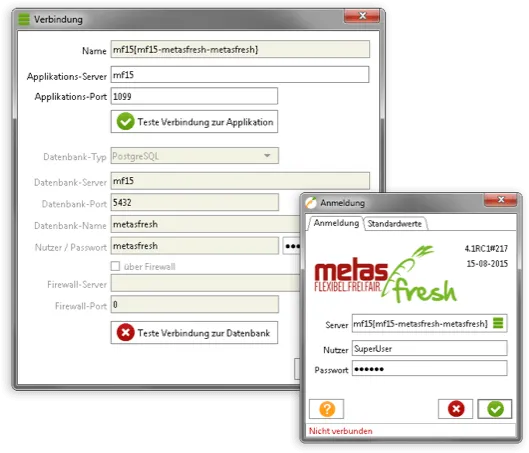Switch to the Standardwerte tab
The width and height of the screenshot is (529, 453).
pyautogui.click(x=395, y=224)
